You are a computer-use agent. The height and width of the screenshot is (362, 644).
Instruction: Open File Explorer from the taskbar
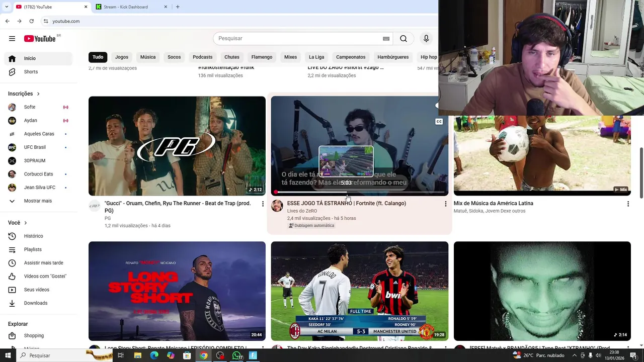[x=137, y=355]
